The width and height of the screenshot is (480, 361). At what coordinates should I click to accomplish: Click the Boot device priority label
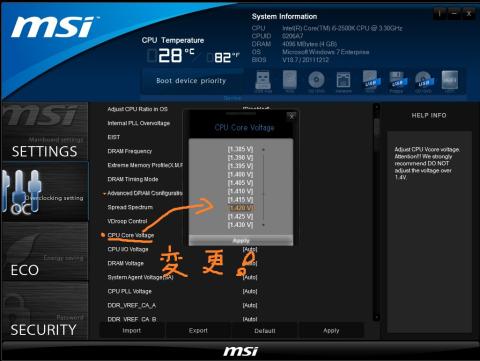191,81
